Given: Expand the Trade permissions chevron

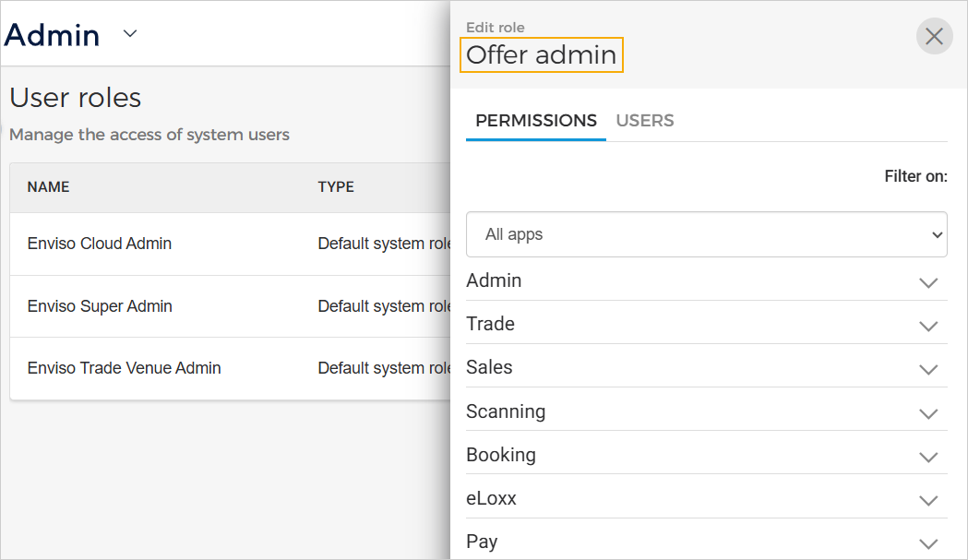Looking at the screenshot, I should click(928, 326).
